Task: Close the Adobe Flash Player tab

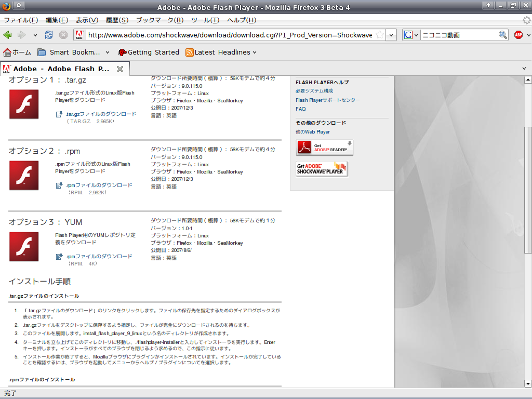Action: point(120,69)
